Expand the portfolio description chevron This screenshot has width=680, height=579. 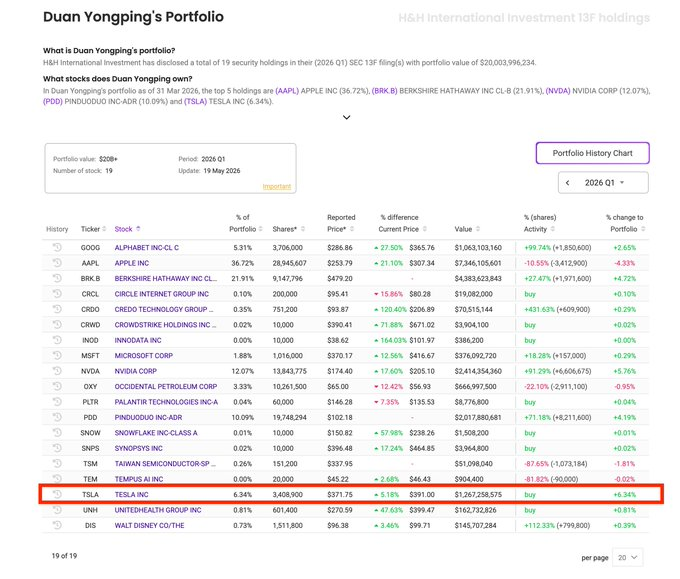click(x=347, y=117)
